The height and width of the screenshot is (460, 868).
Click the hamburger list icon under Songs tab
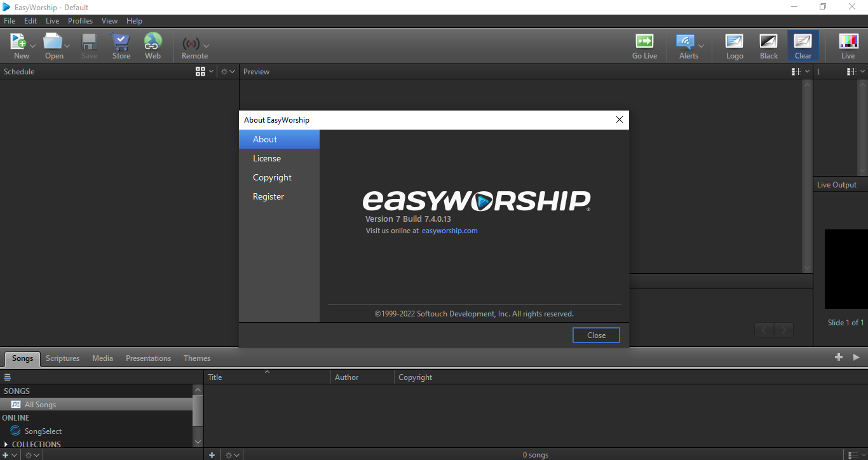[x=8, y=377]
